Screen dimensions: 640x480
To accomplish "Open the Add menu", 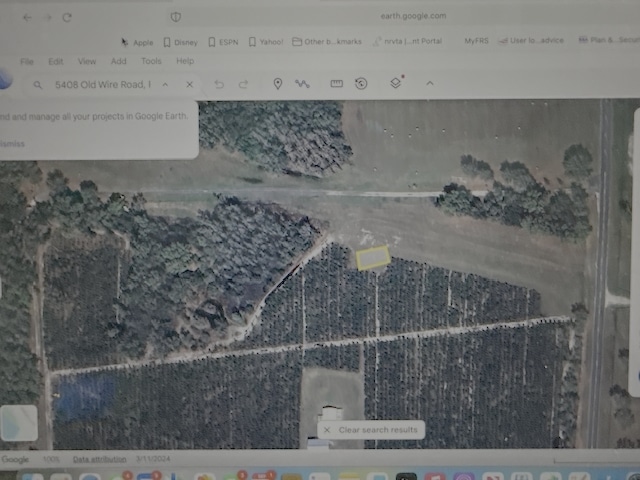I will click(118, 61).
